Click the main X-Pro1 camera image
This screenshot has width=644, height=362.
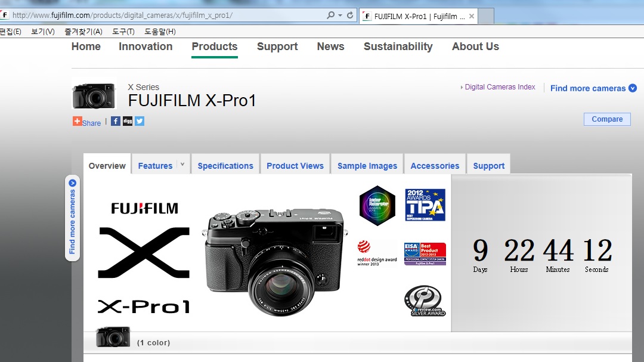click(x=275, y=262)
